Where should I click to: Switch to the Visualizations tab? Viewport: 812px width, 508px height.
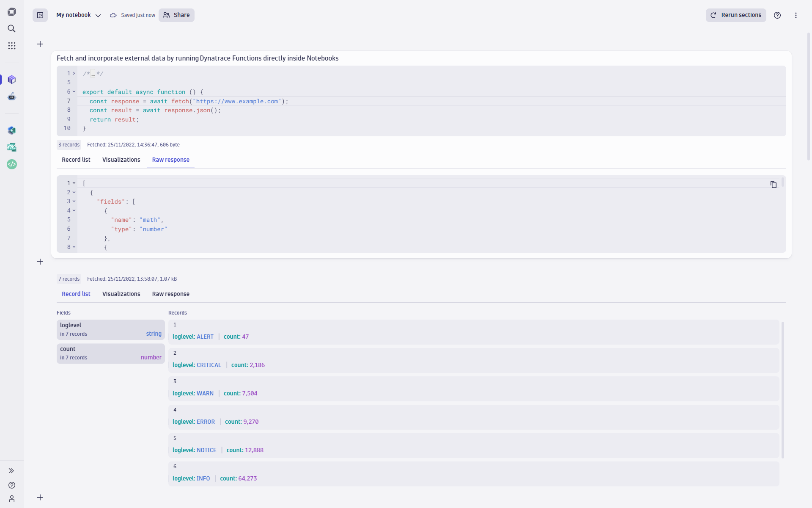pyautogui.click(x=121, y=294)
